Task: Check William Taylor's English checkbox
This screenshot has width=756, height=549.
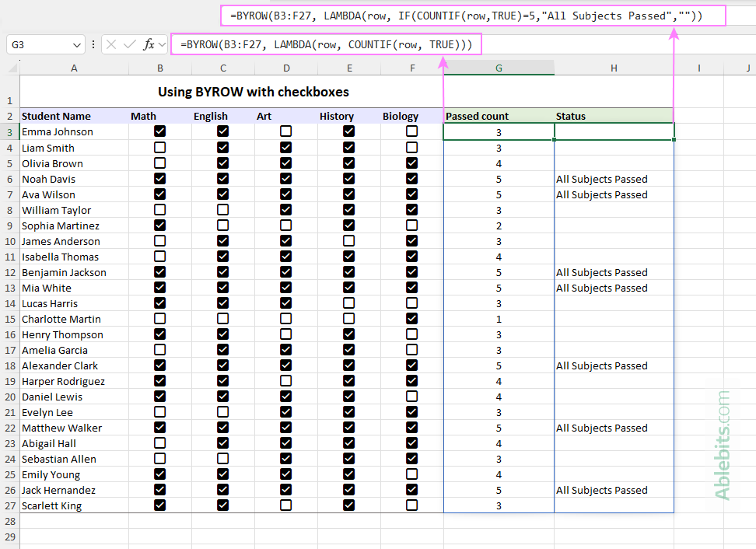Action: tap(223, 210)
